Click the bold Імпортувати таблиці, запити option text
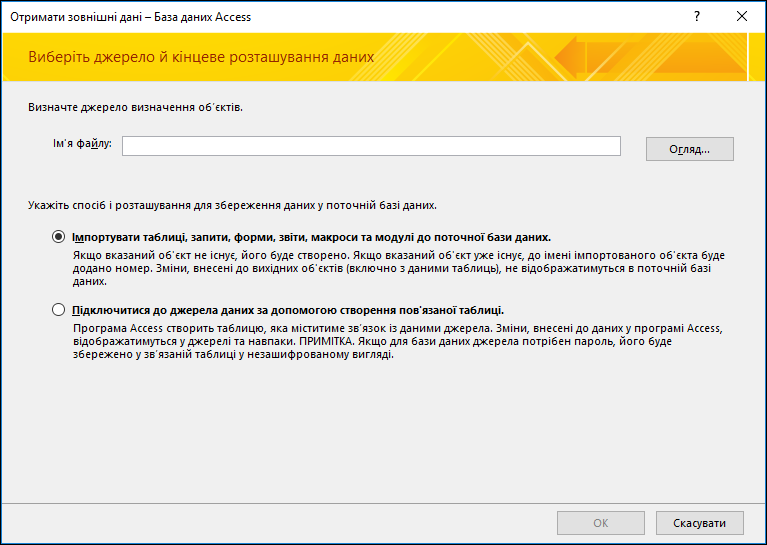Screen dimensions: 767x545 pyautogui.click(x=312, y=237)
